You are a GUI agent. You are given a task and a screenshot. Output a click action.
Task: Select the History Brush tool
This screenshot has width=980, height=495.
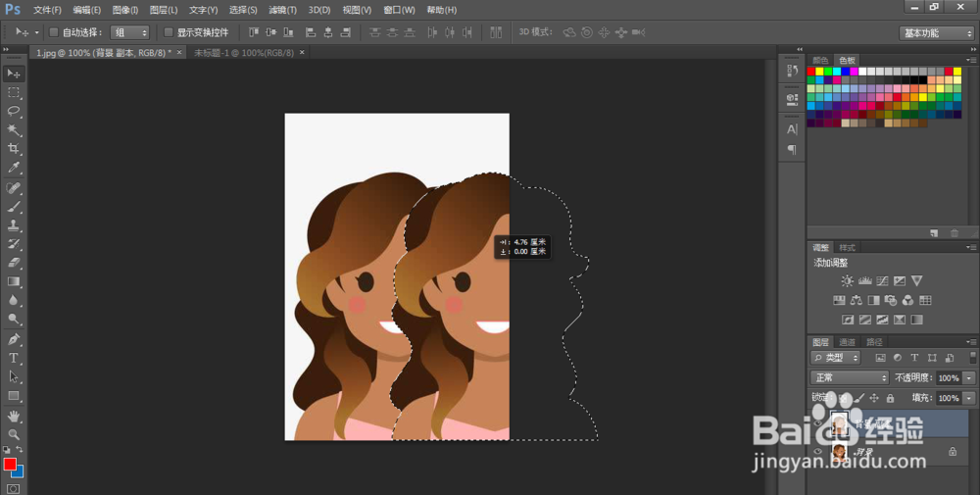[13, 244]
